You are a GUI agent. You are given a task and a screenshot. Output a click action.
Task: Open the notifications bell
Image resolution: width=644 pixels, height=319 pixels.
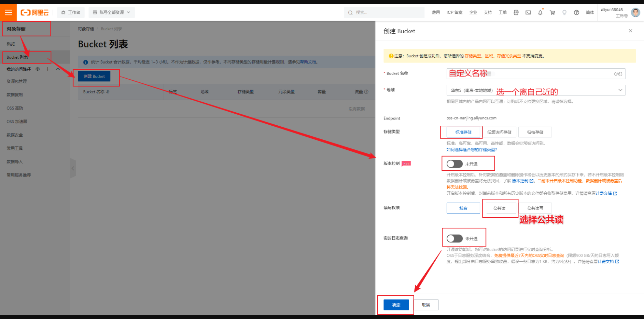[x=541, y=12]
